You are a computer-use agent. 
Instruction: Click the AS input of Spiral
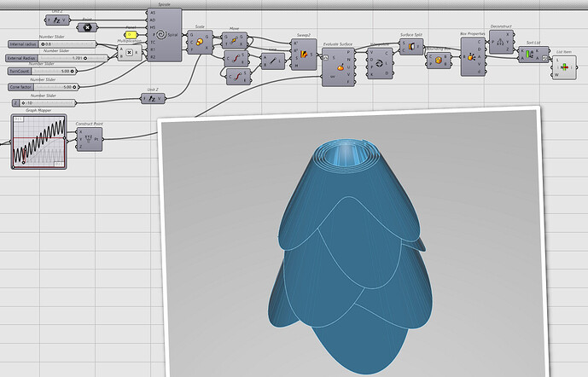(x=153, y=12)
